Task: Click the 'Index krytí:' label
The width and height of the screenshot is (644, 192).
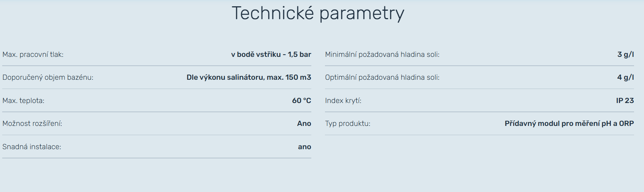Action: (343, 101)
